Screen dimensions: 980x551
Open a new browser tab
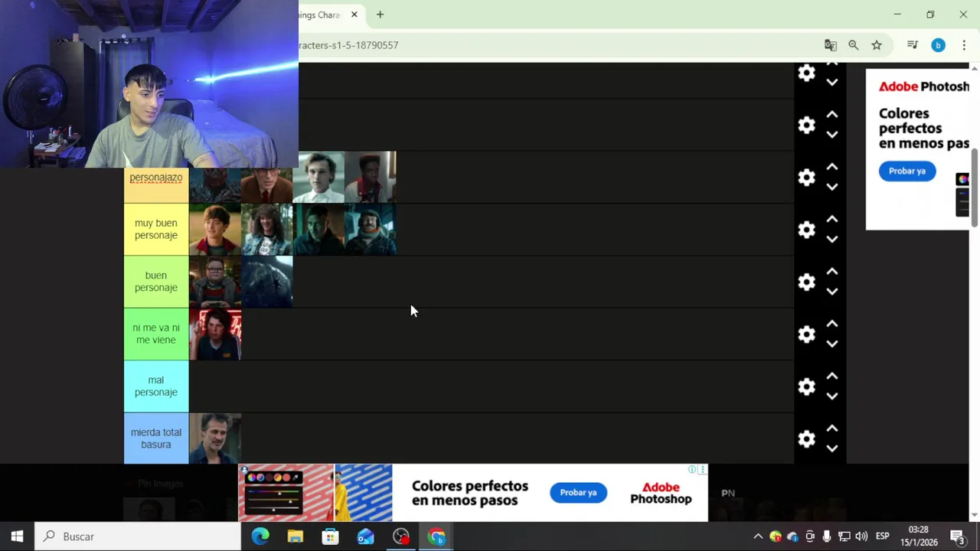(380, 15)
